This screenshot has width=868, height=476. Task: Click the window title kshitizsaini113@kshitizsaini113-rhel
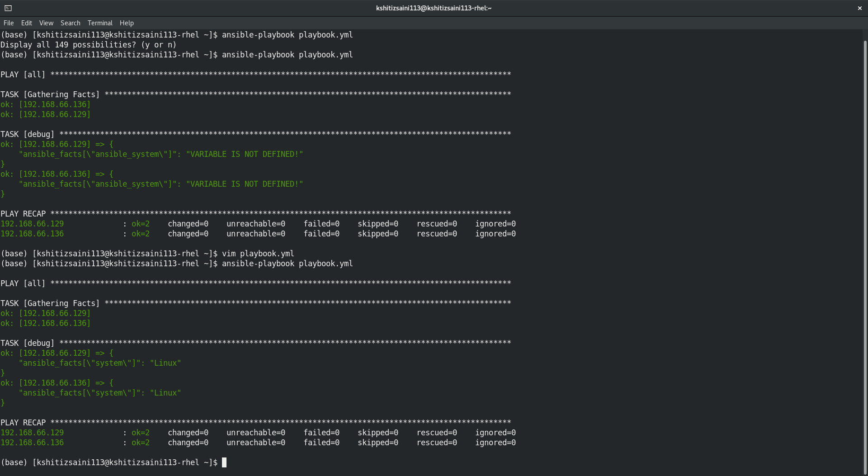(x=434, y=8)
